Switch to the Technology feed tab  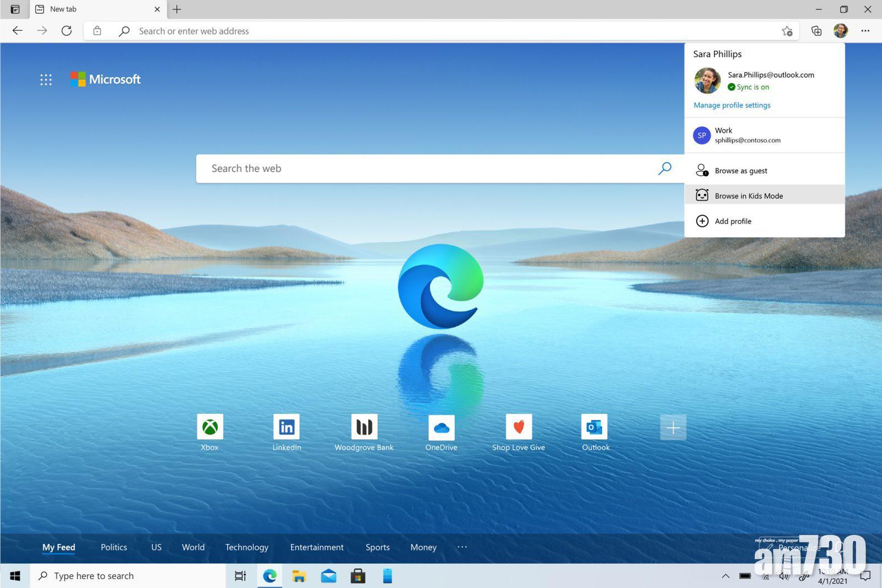tap(246, 547)
